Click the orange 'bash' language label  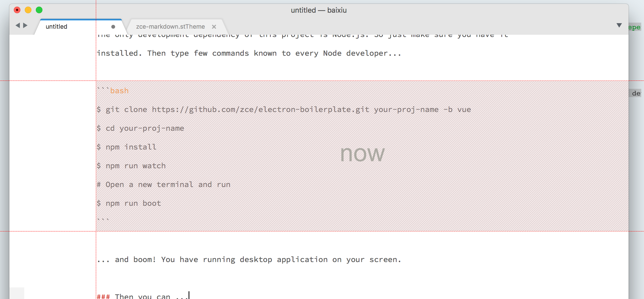pyautogui.click(x=119, y=91)
